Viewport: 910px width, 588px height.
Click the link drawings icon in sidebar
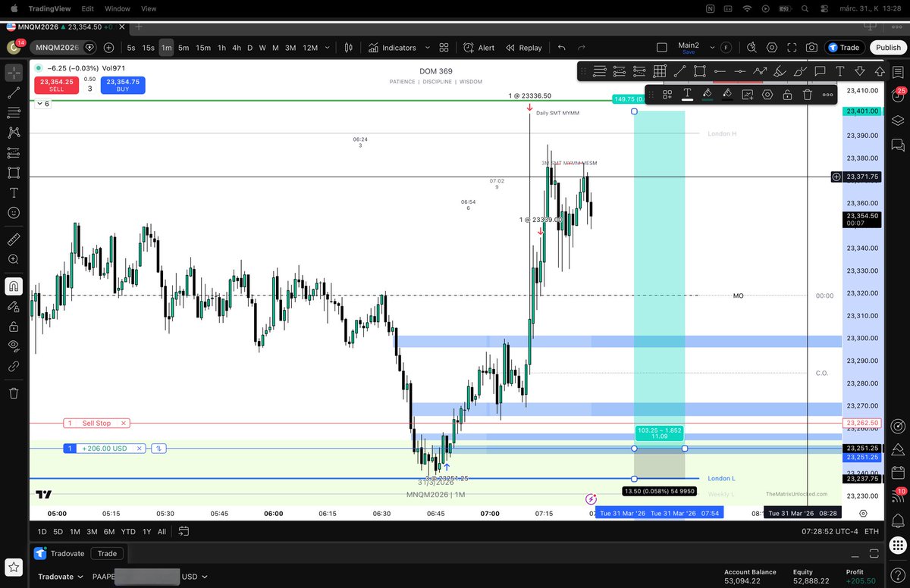coord(14,366)
